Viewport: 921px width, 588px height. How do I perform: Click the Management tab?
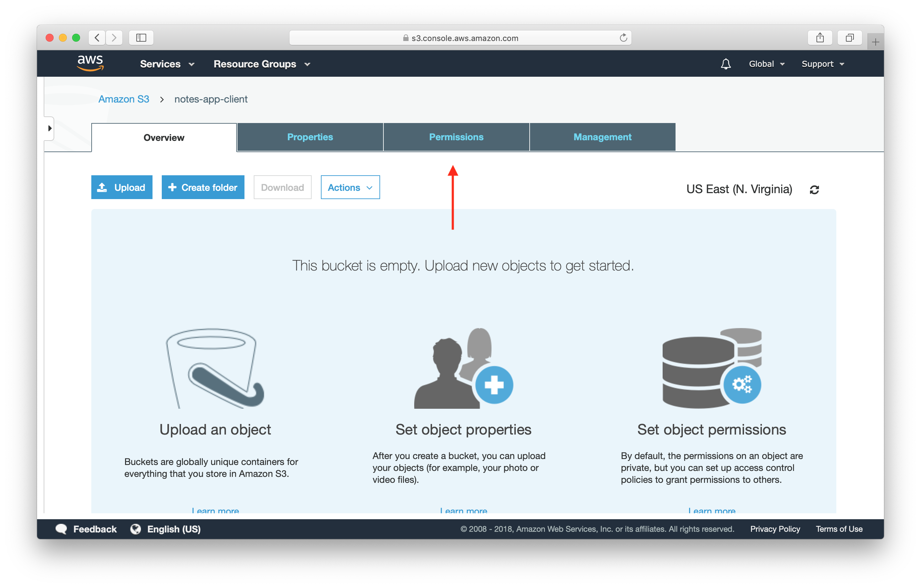(x=601, y=138)
